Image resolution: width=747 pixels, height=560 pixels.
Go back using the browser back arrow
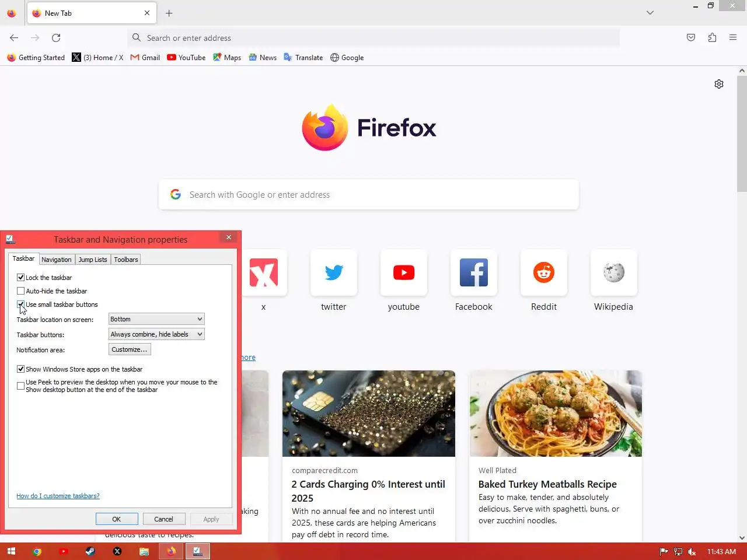coord(14,38)
